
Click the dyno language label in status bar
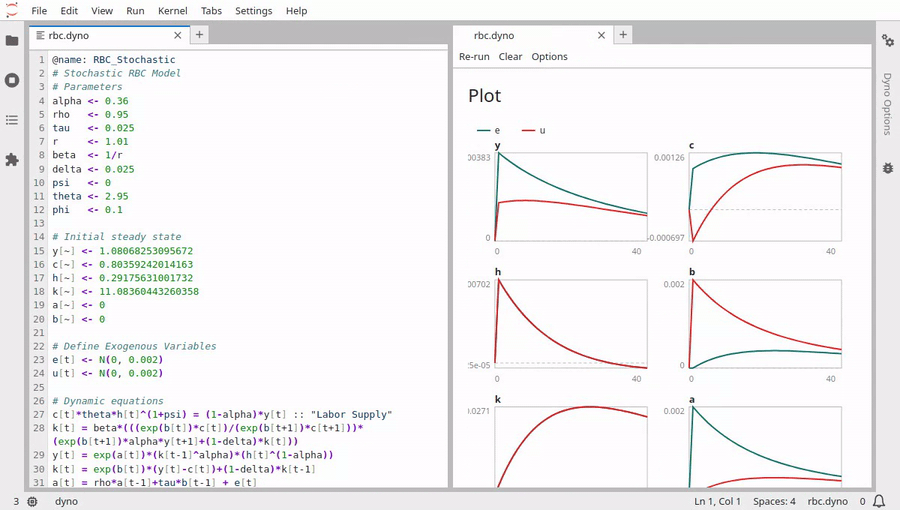pos(67,501)
